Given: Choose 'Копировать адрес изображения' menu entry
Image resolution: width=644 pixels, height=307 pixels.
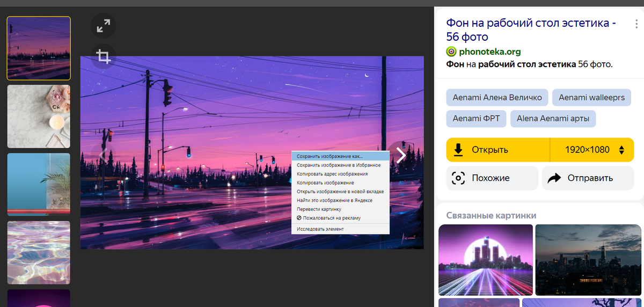Looking at the screenshot, I should coord(340,174).
